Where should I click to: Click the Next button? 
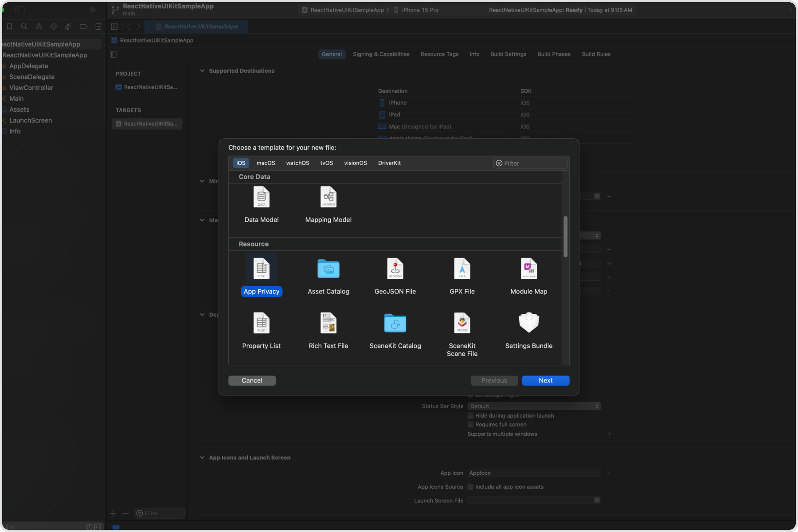coord(546,380)
